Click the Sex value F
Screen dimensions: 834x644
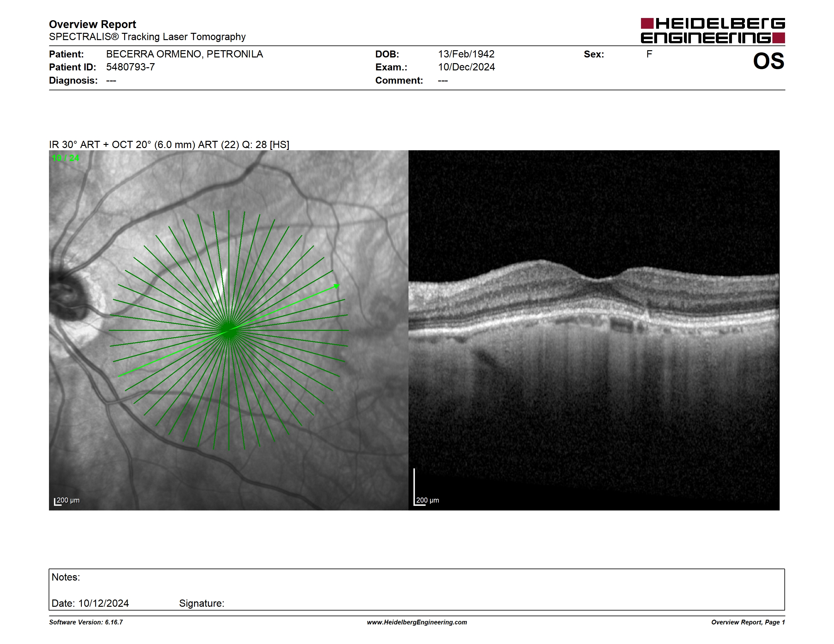(x=649, y=54)
